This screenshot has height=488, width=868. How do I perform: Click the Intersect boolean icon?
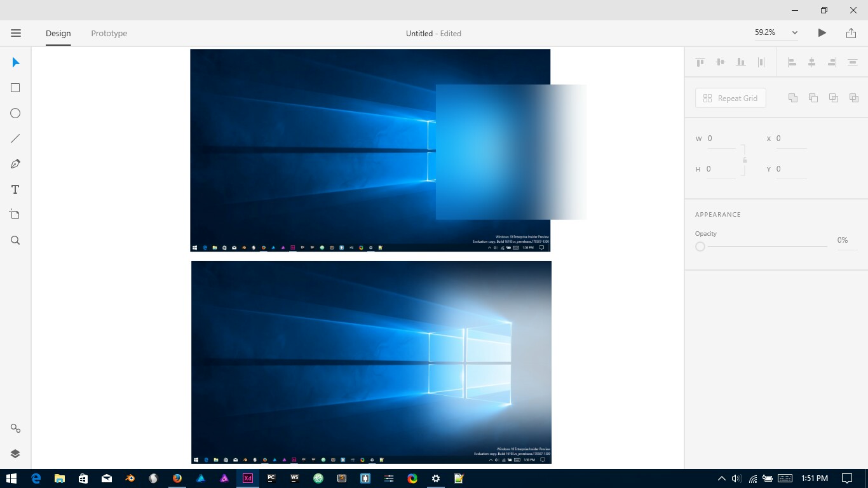(x=834, y=98)
